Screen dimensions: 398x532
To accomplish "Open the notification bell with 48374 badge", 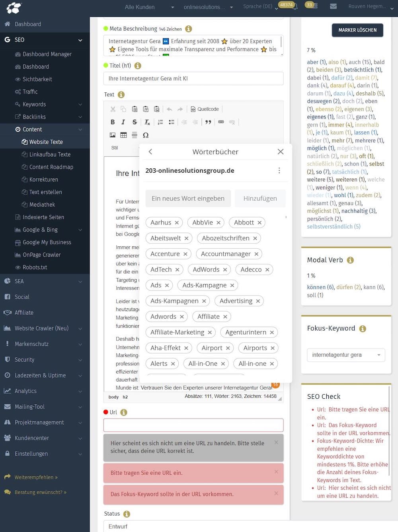I will coord(295,7).
